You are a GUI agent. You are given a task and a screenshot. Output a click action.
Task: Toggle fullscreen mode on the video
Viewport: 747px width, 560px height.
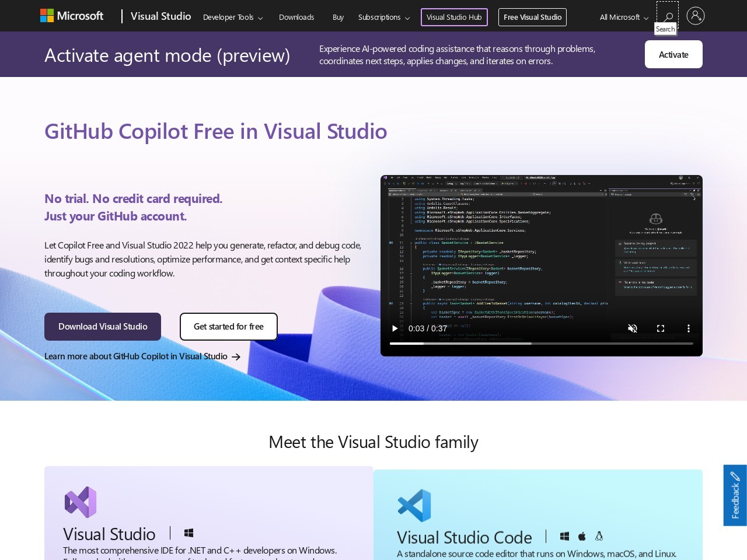point(661,328)
